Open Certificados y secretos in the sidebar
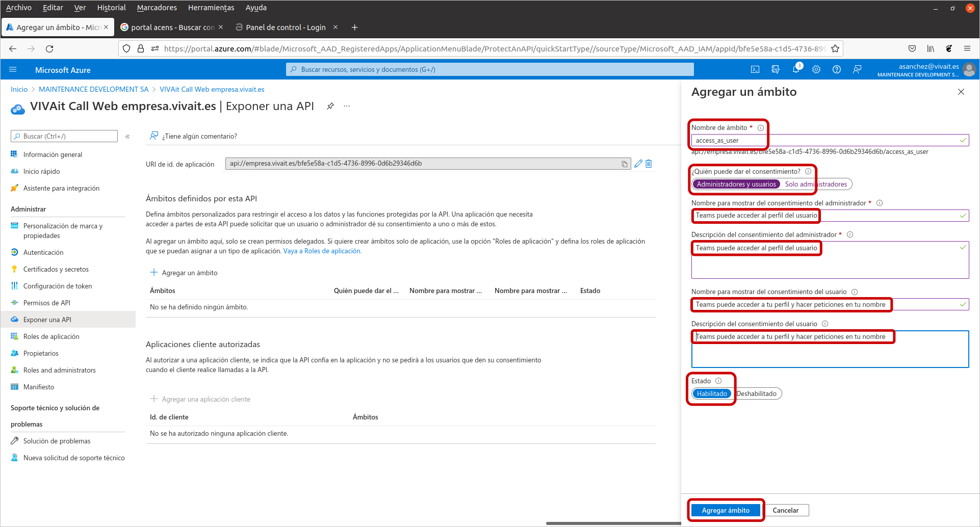This screenshot has width=980, height=527. point(56,270)
